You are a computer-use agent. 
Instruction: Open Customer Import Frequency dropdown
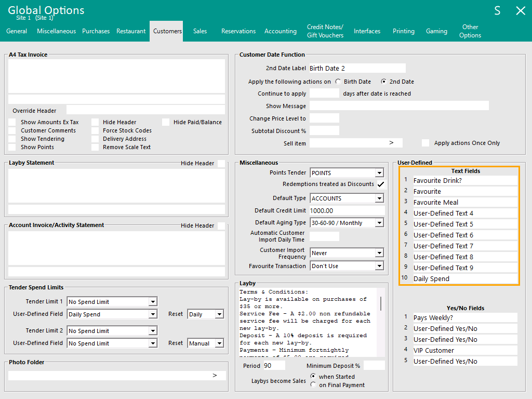pos(379,254)
